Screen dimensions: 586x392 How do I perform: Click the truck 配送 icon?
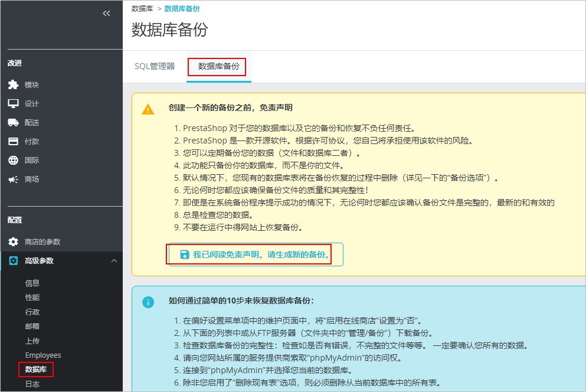tap(13, 123)
